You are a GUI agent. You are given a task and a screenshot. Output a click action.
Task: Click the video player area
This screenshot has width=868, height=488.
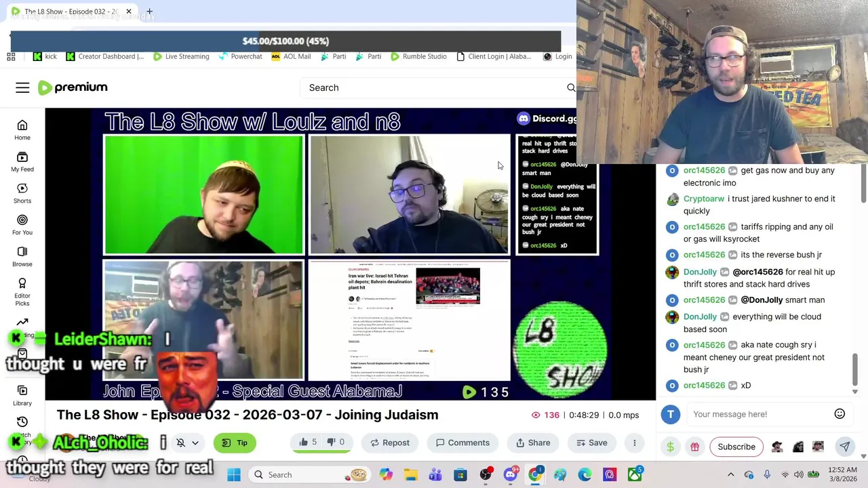[351, 254]
